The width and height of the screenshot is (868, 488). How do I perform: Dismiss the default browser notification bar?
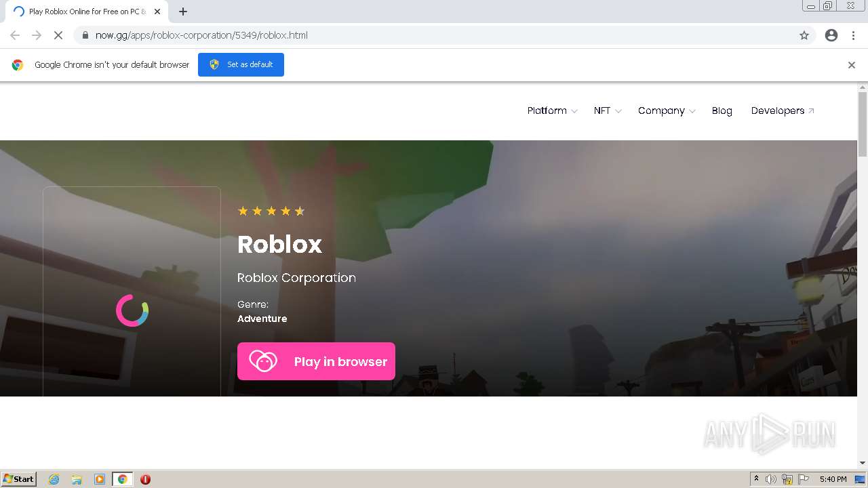(852, 65)
